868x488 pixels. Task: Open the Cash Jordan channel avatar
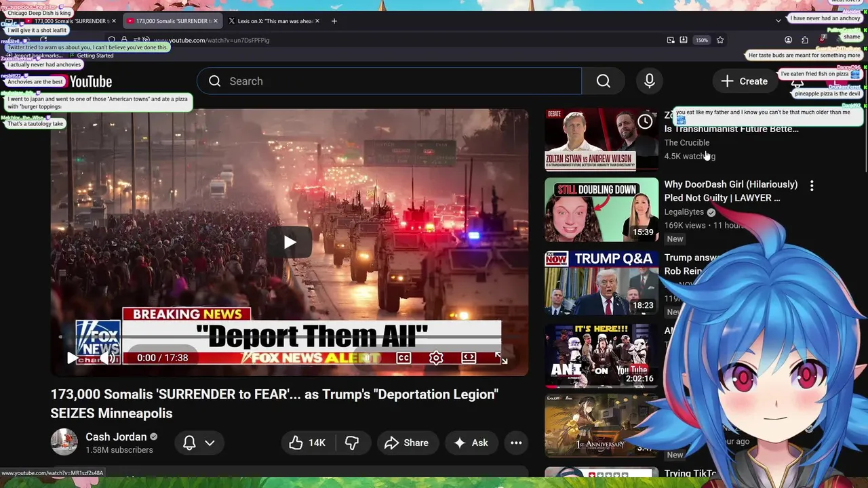point(64,442)
